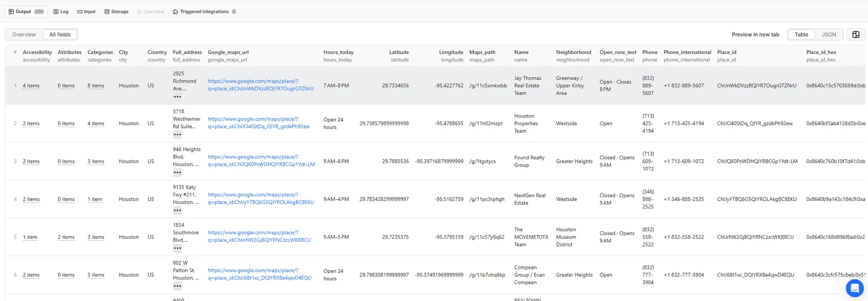Viewport: 868px width, 301px height.
Task: Open Google Maps link for Jay Thomas row
Action: [x=260, y=85]
